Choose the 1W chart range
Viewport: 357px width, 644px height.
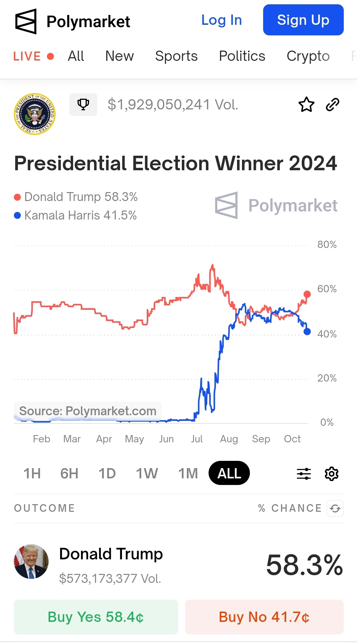[147, 473]
